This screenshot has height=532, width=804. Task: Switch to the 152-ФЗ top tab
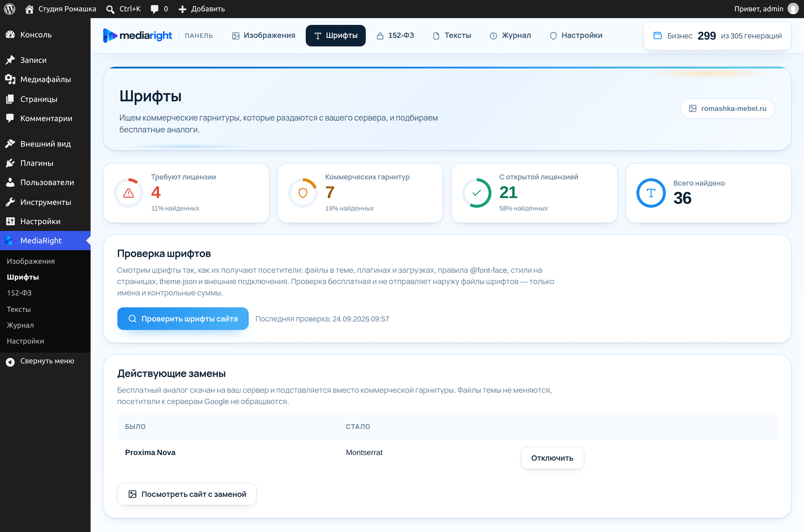click(x=395, y=36)
